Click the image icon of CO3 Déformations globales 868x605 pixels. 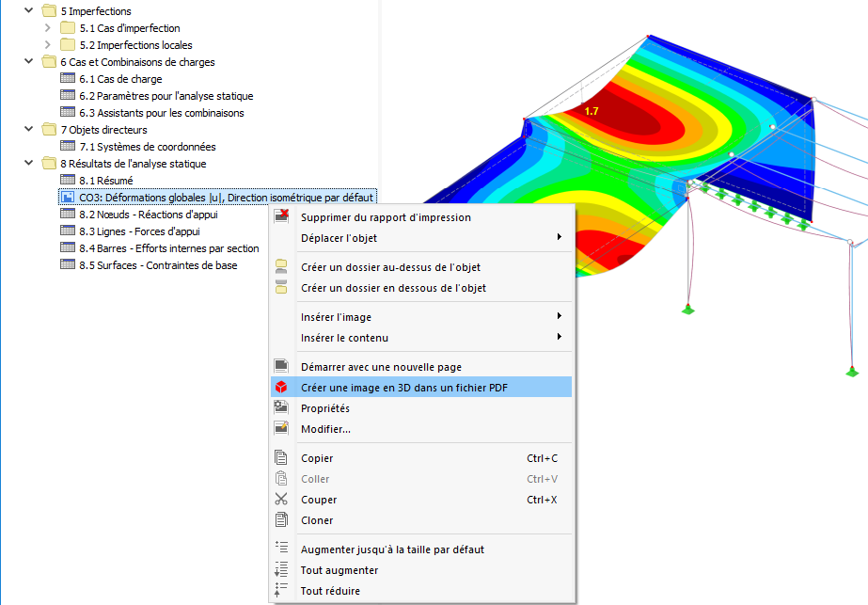point(68,198)
